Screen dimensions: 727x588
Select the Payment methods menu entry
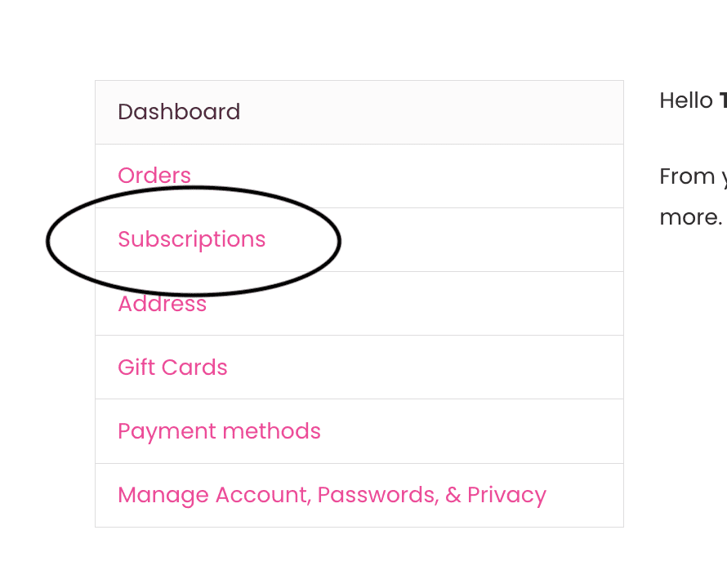(x=219, y=431)
